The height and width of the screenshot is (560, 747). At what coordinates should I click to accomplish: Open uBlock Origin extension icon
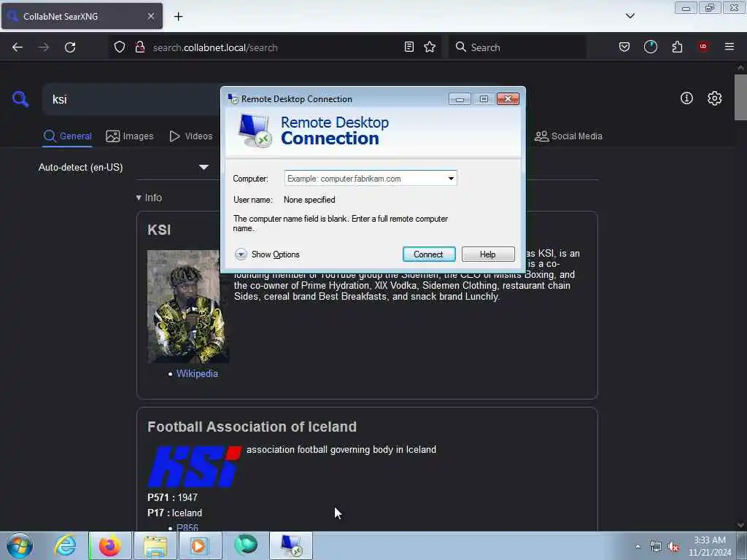tap(703, 47)
